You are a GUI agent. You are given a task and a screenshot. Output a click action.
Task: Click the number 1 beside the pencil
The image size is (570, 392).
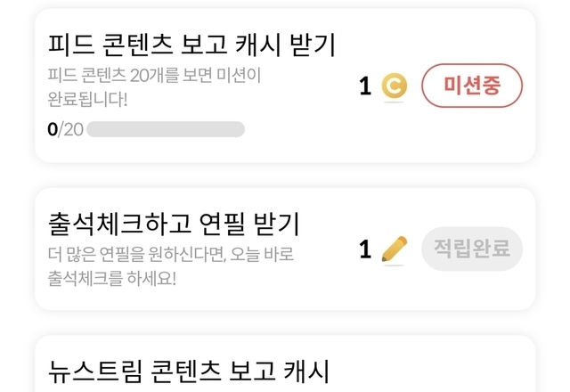click(x=365, y=249)
